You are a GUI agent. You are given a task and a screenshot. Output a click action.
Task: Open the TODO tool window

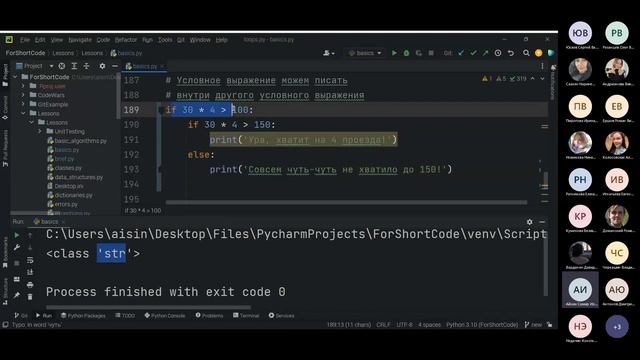[125, 316]
